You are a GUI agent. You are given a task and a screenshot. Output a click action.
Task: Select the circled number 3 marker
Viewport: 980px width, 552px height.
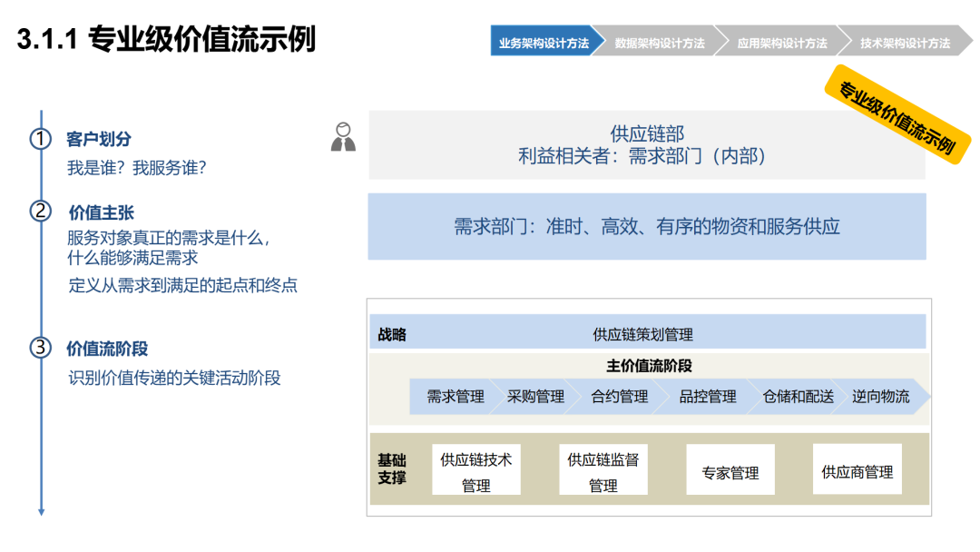[41, 348]
